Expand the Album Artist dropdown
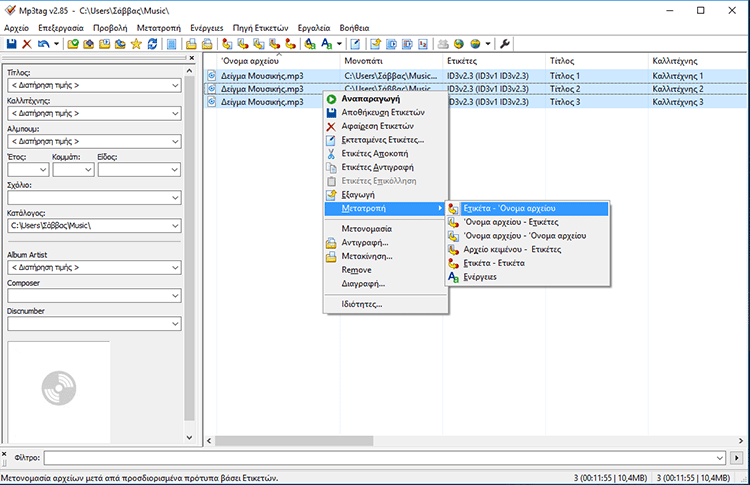Image resolution: width=750 pixels, height=485 pixels. (175, 267)
